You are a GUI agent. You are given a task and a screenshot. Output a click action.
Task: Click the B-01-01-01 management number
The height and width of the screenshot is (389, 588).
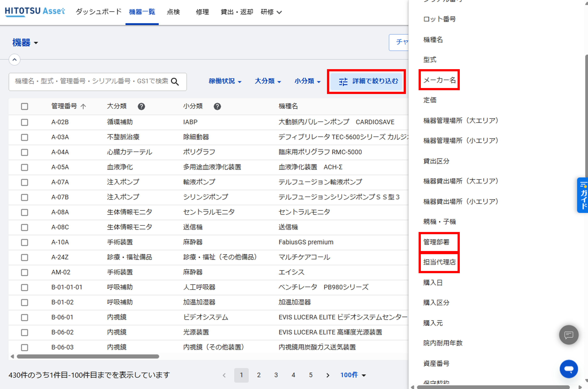click(x=67, y=287)
